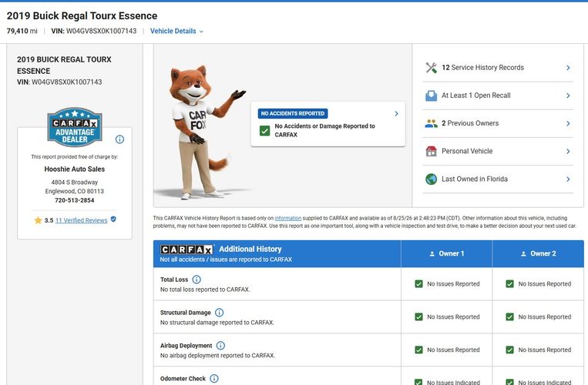Click Owner 1 Total Loss checkmark
The image size is (588, 385).
click(419, 284)
